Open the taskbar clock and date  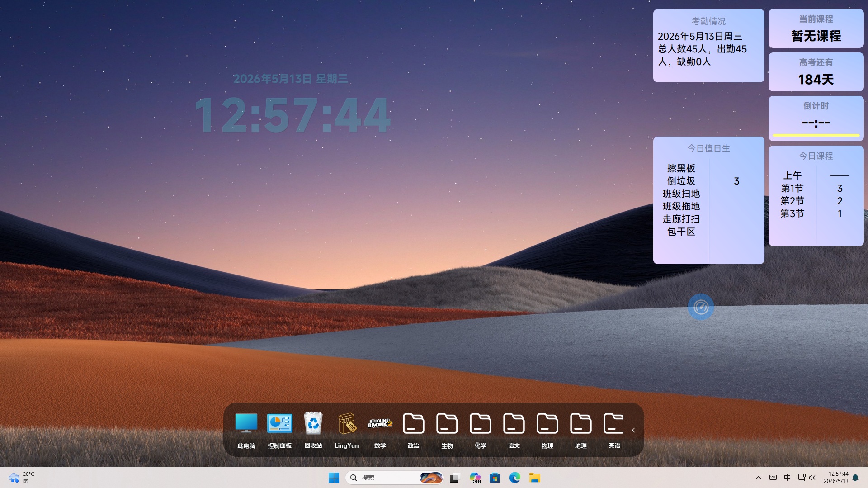(836, 478)
